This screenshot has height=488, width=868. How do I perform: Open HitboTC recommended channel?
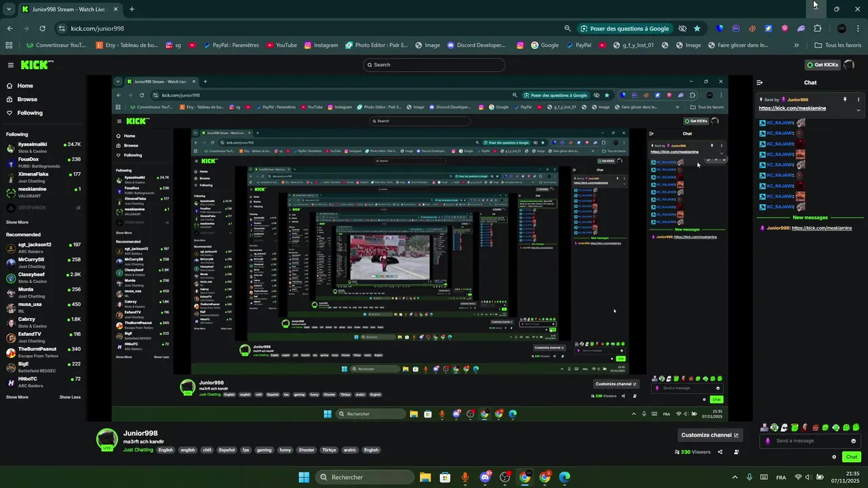(43, 382)
